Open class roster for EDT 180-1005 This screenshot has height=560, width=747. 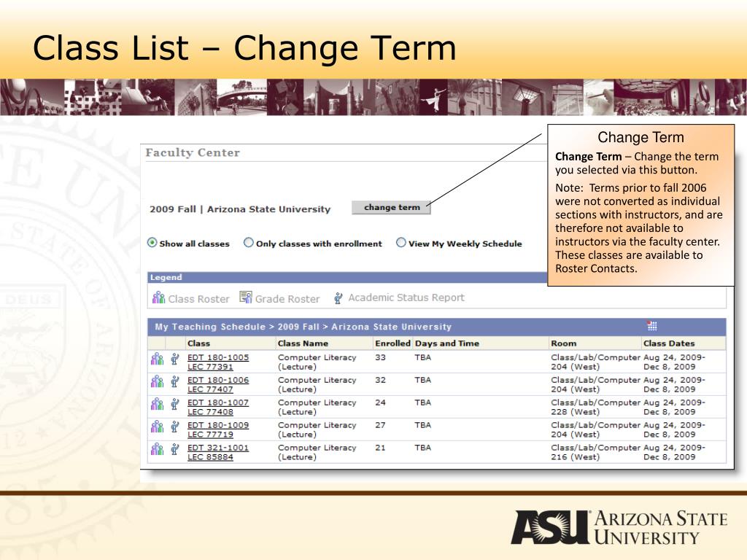pyautogui.click(x=158, y=359)
